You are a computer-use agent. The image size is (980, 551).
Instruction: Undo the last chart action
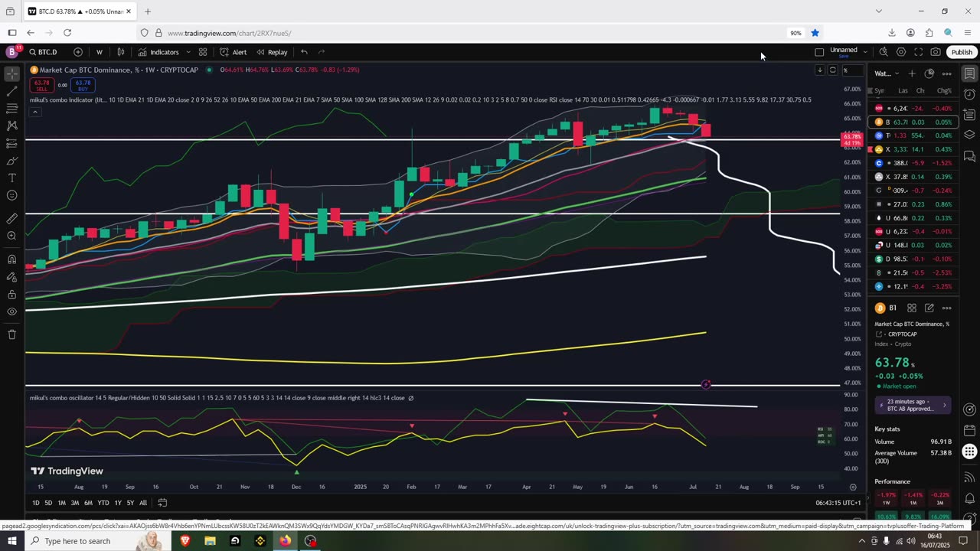pyautogui.click(x=304, y=52)
